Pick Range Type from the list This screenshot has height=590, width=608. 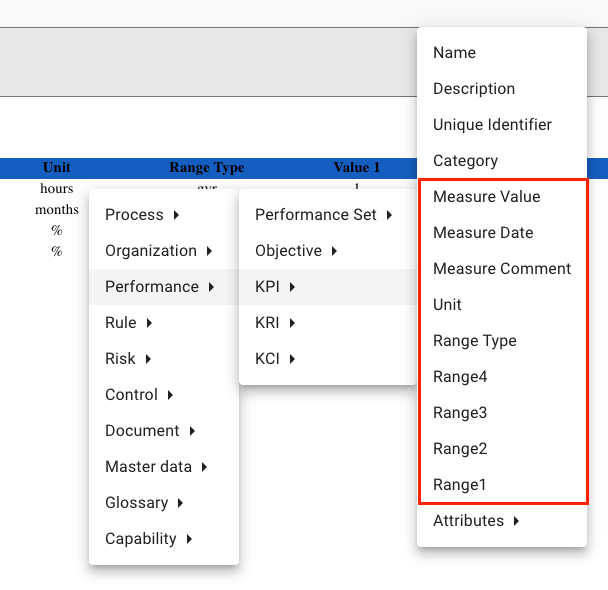[502, 341]
